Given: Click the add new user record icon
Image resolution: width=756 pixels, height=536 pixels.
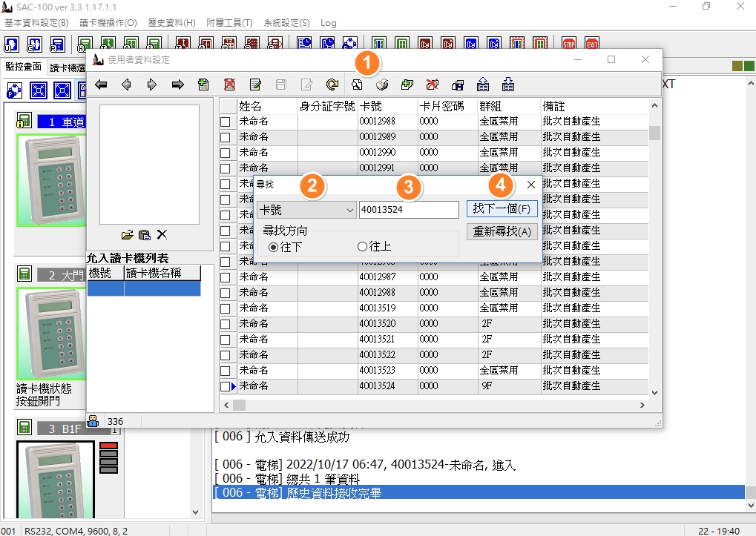Looking at the screenshot, I should [203, 85].
